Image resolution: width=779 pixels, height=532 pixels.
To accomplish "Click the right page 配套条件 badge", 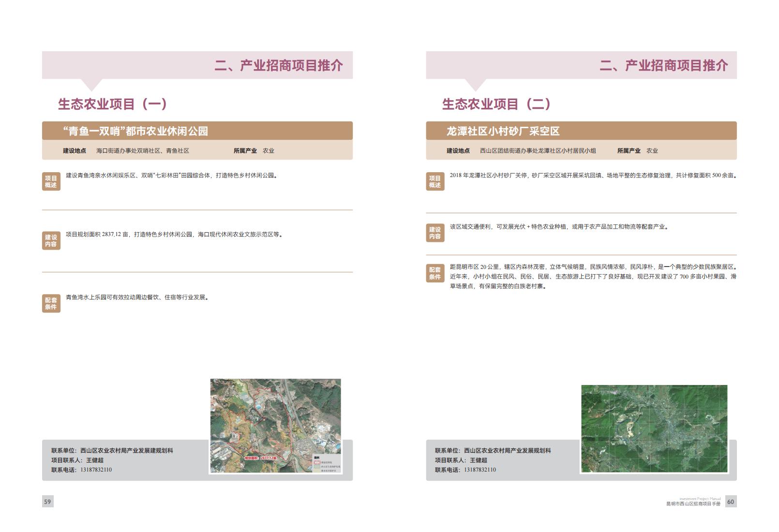I will [435, 273].
